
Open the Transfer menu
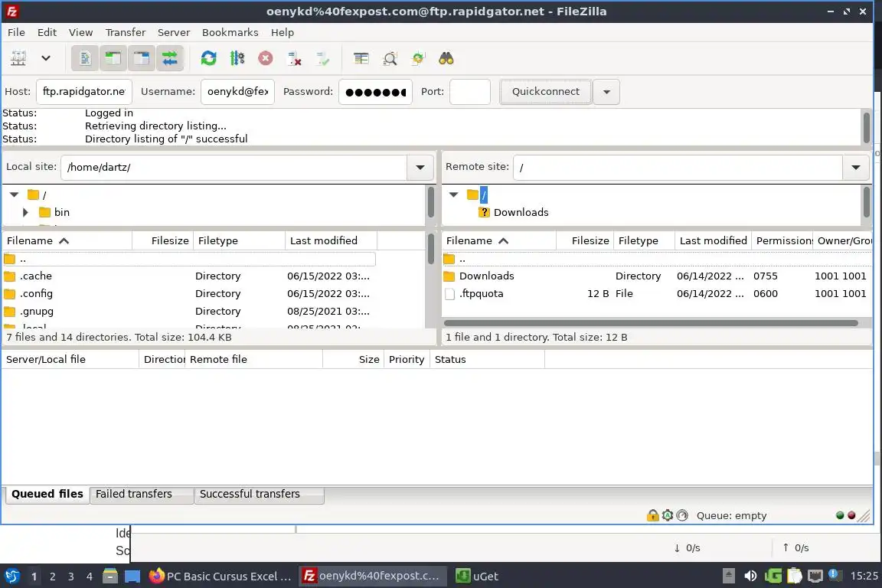point(126,32)
